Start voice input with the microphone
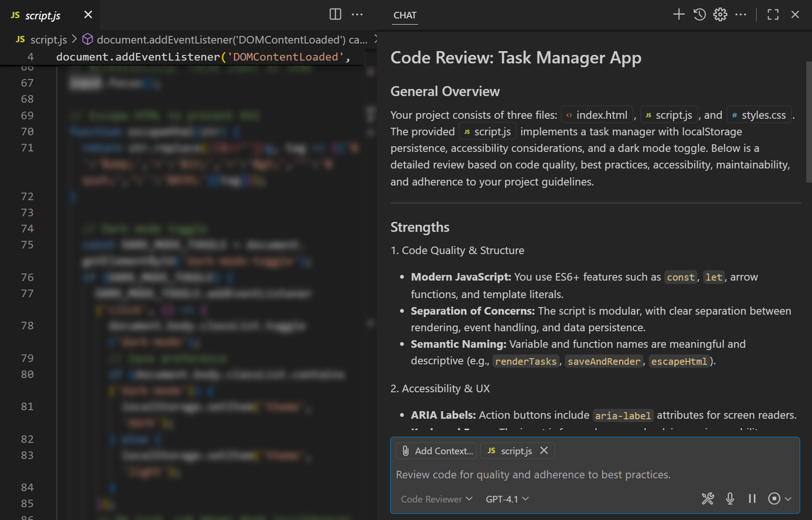The width and height of the screenshot is (812, 520). [729, 499]
